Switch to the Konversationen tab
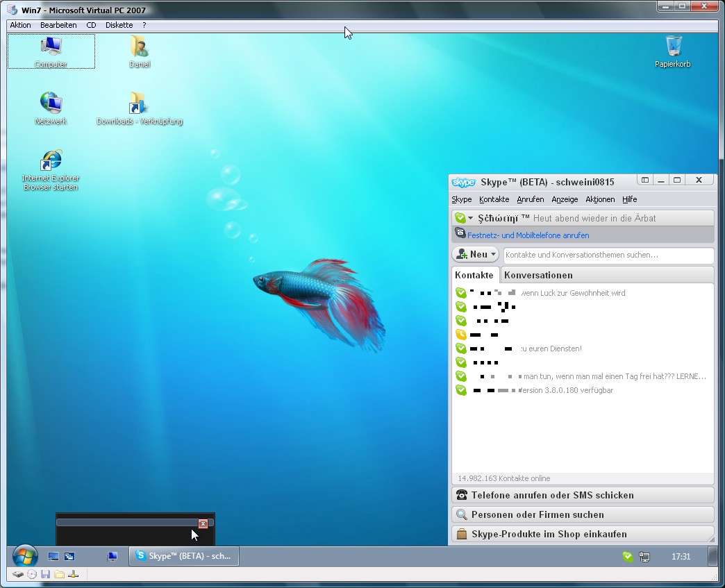 click(539, 275)
